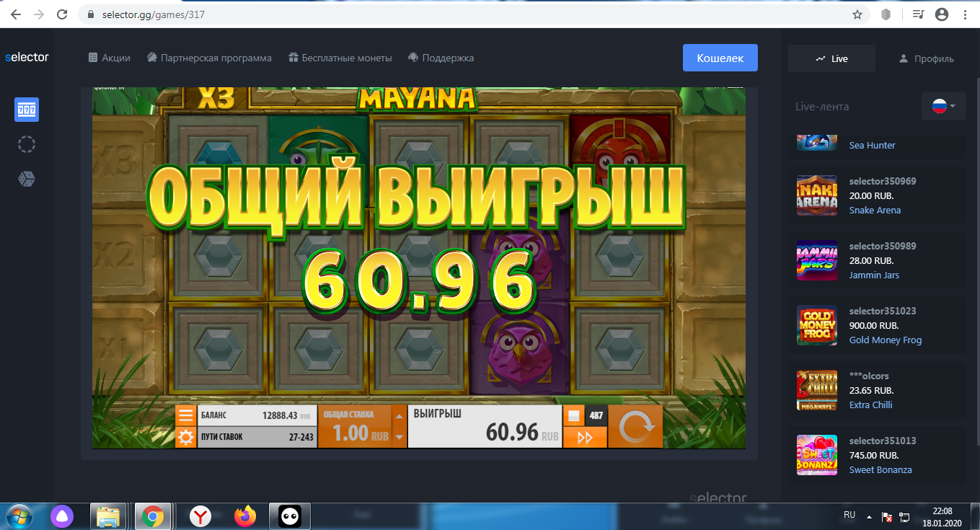Open the Chrome taskbar icon
Image resolution: width=980 pixels, height=530 pixels.
[153, 516]
